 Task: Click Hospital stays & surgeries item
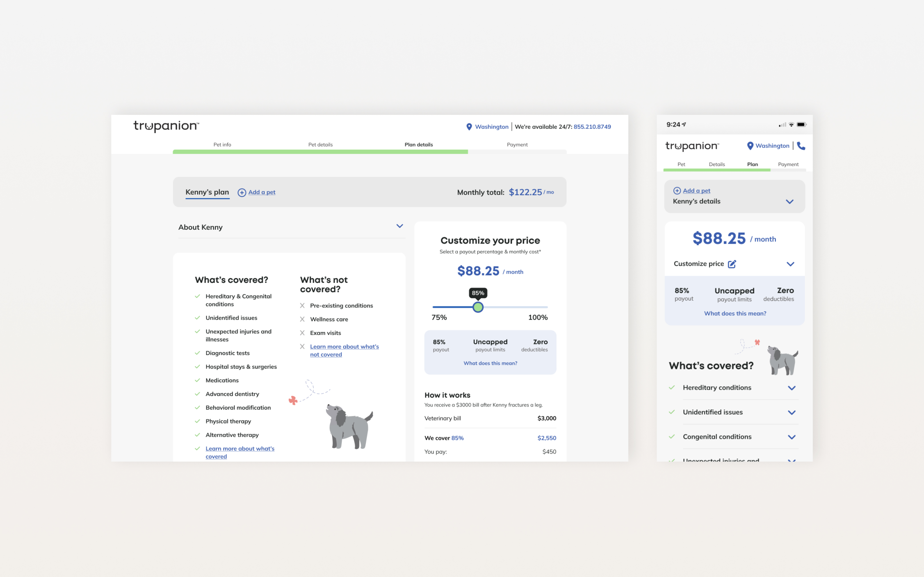point(241,367)
